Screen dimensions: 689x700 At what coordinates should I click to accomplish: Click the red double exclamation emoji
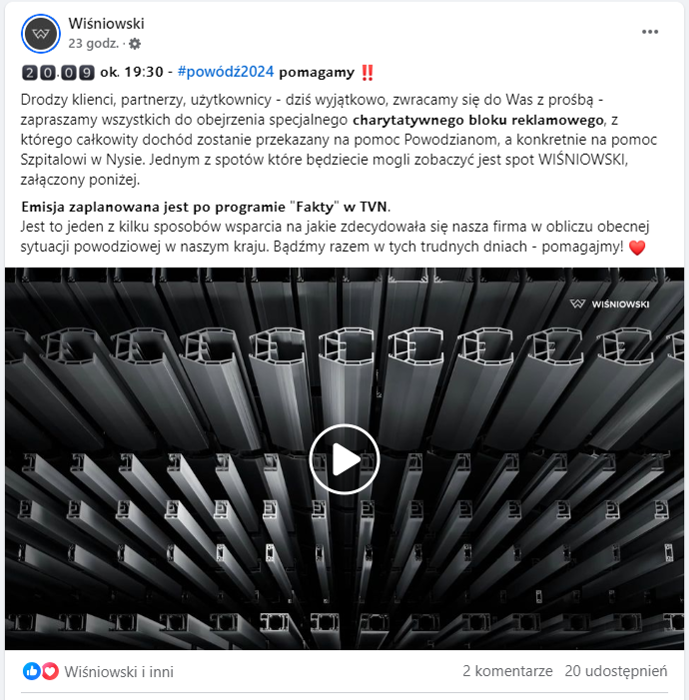367,72
